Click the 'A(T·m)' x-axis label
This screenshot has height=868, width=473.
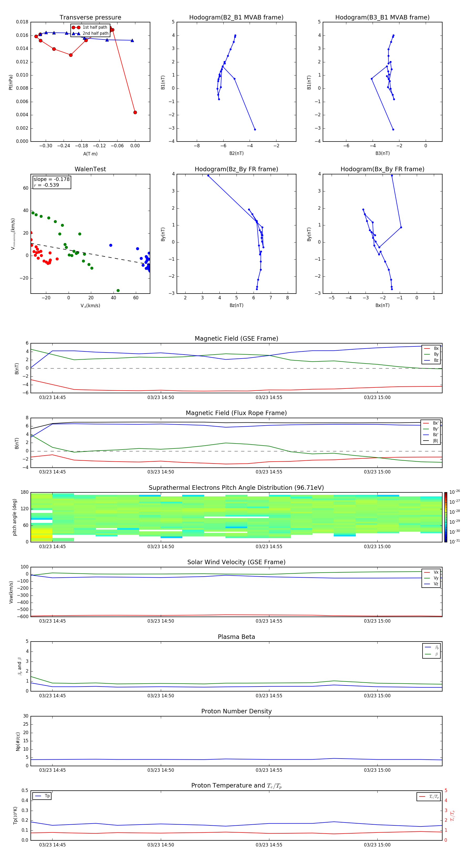(x=90, y=154)
